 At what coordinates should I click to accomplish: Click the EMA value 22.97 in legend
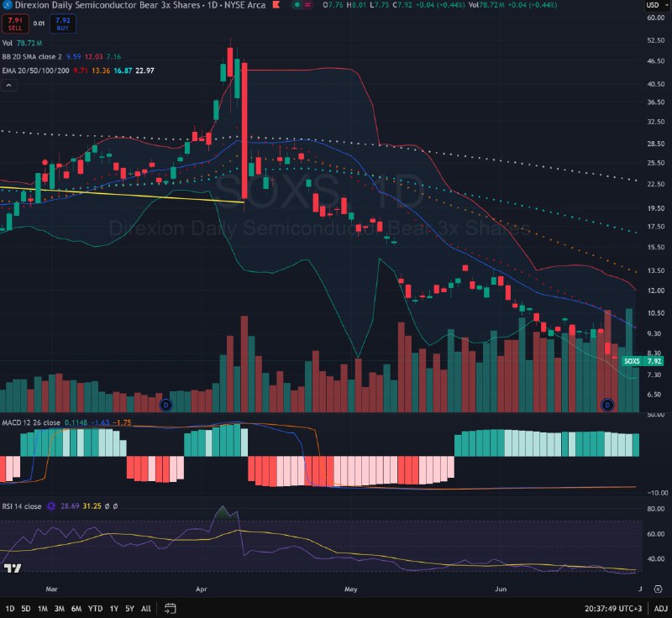pos(144,71)
